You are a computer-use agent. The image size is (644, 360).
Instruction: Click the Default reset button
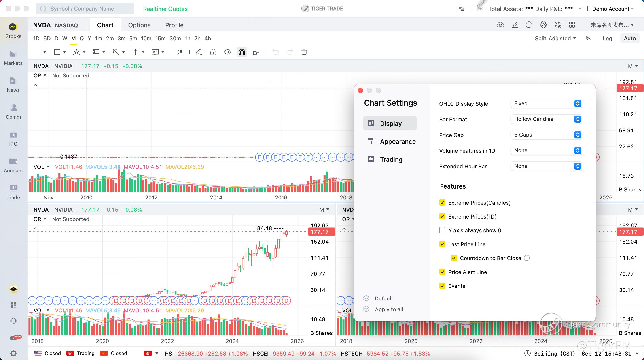pos(383,298)
